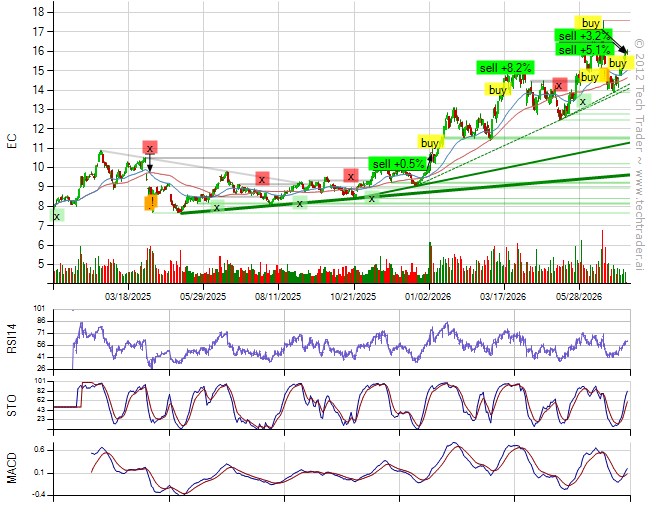
Task: Click the green x marker above 05/28/2026
Action: (x=583, y=101)
